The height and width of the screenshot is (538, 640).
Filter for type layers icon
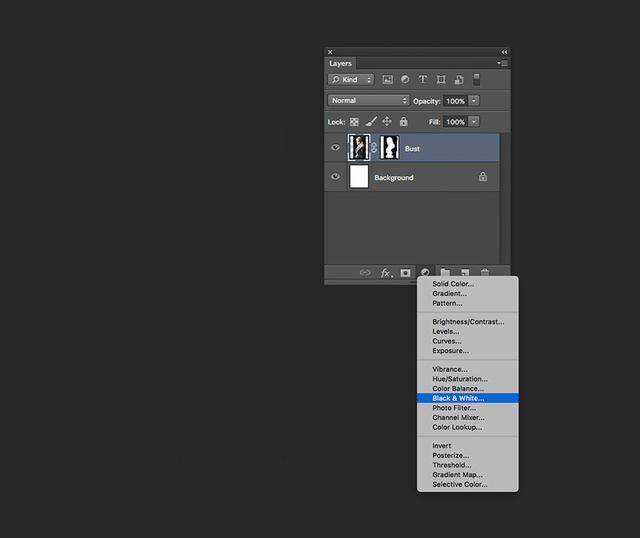coord(423,80)
